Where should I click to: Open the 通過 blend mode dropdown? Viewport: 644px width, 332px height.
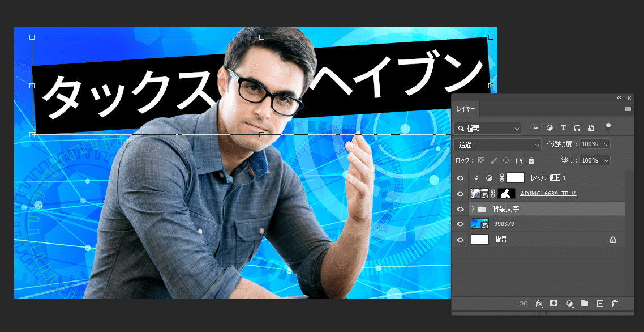pos(499,144)
